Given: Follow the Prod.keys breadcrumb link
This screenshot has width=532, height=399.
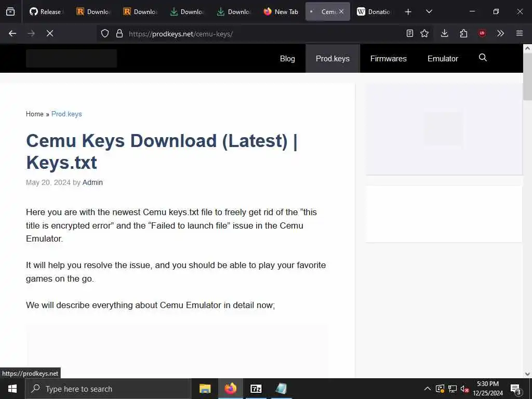Looking at the screenshot, I should [66, 114].
